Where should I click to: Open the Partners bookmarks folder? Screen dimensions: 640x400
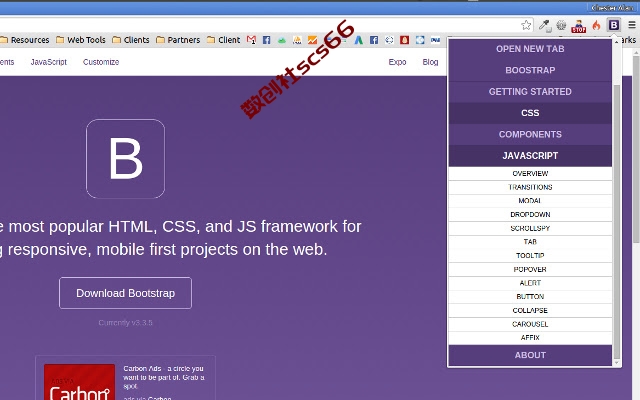[x=178, y=40]
